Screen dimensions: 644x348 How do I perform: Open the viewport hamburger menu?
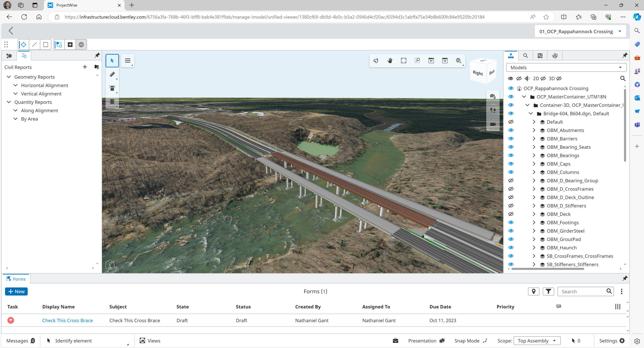pyautogui.click(x=128, y=60)
